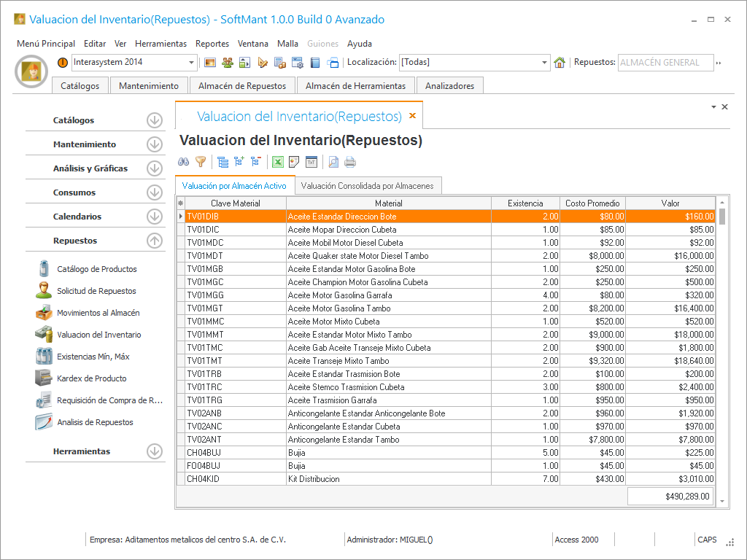Viewport: 747px width, 560px height.
Task: Collapse the Repuestos sidebar section
Action: [x=154, y=241]
